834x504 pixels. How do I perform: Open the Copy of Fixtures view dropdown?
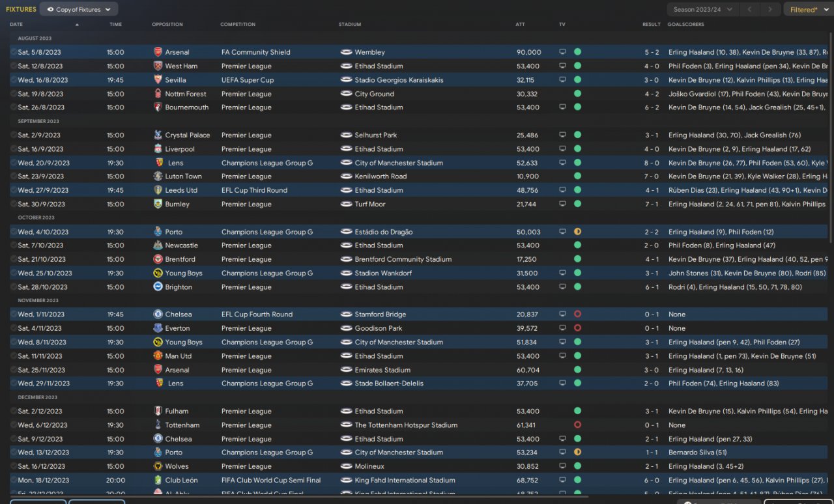79,10
